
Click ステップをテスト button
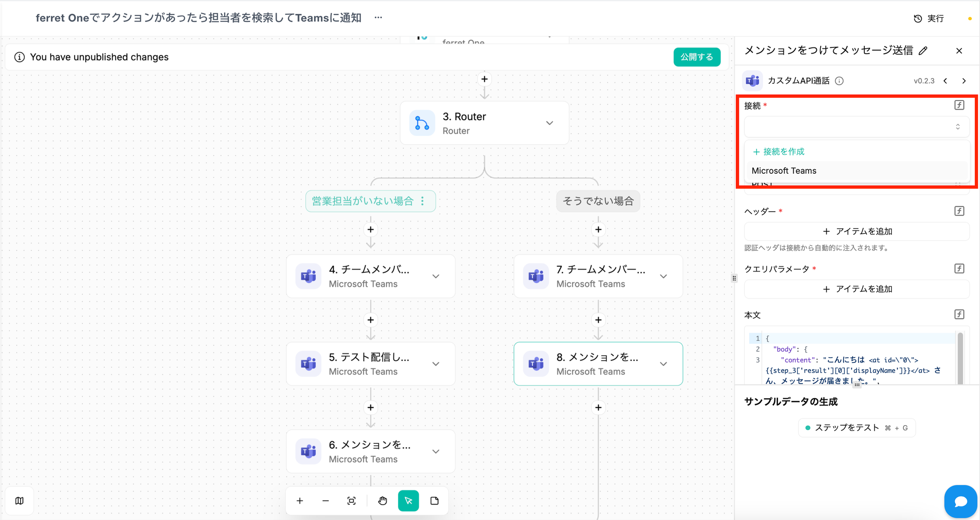[x=856, y=428]
